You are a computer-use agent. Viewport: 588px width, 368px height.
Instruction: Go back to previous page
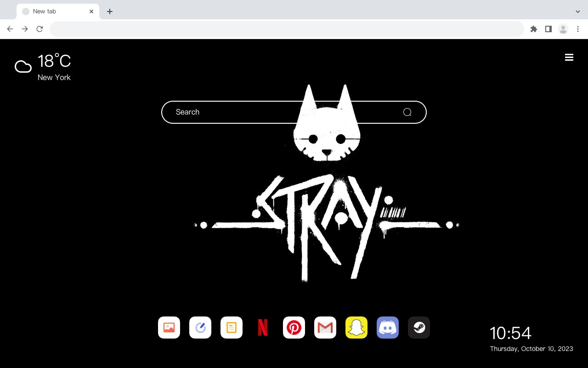point(10,29)
